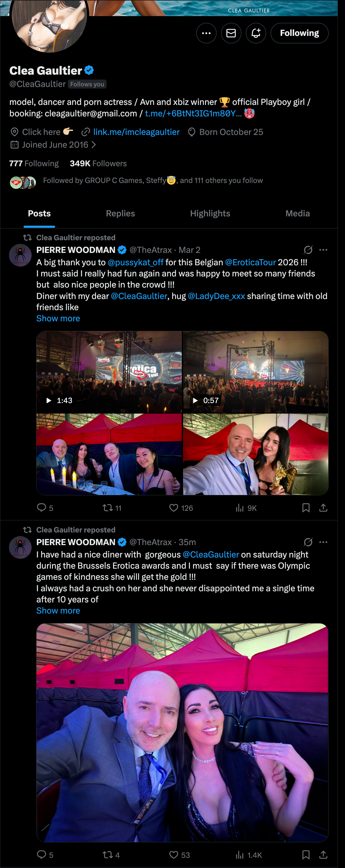The width and height of the screenshot is (345, 868).
Task: Play the 1:43 video thumbnail
Action: coord(109,372)
